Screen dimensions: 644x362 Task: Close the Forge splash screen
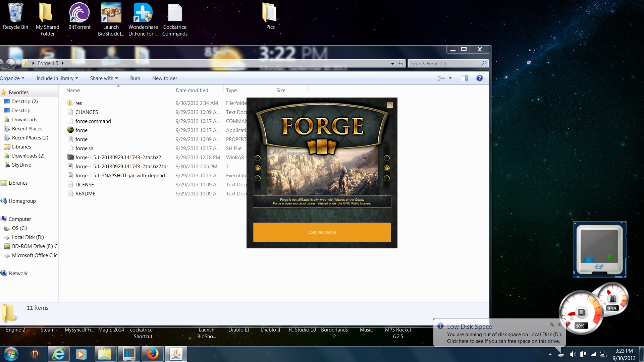(390, 105)
